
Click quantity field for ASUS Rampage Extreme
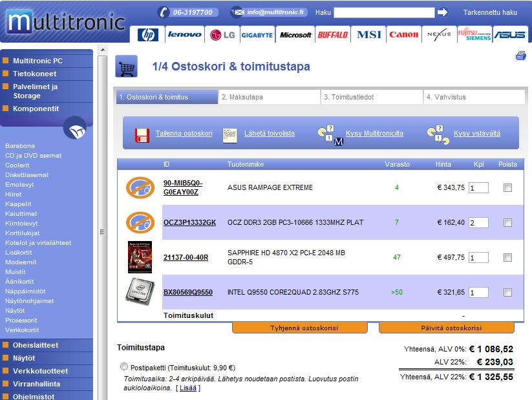(478, 187)
